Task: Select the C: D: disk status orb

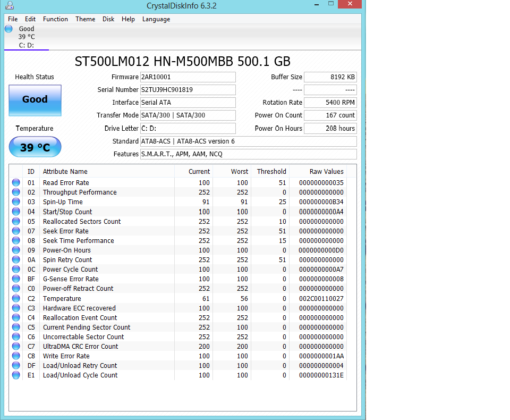Action: [x=9, y=29]
